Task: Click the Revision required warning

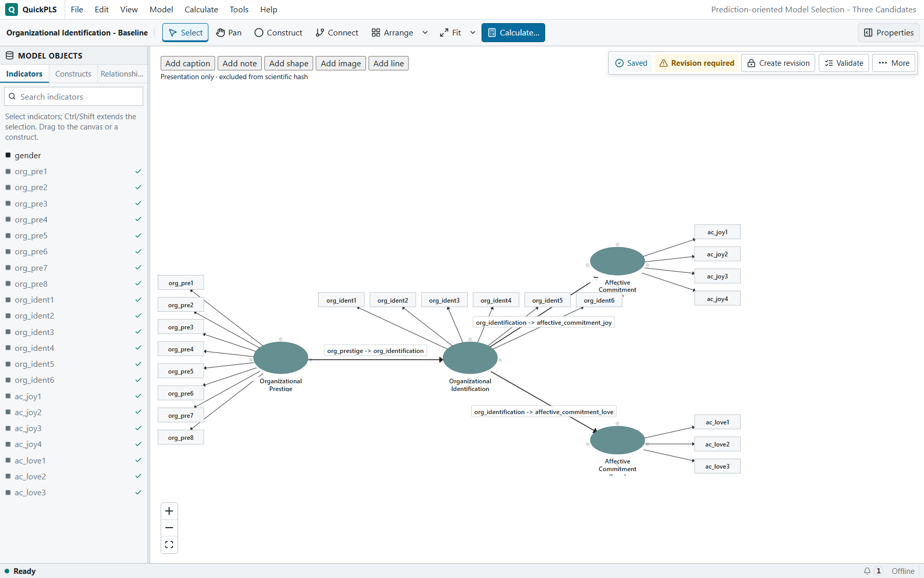Action: [697, 63]
